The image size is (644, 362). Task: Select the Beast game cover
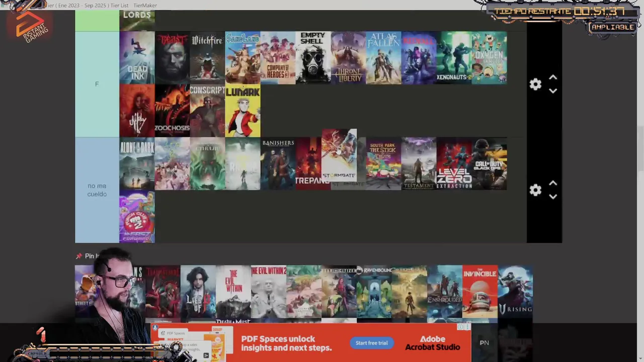click(x=172, y=58)
